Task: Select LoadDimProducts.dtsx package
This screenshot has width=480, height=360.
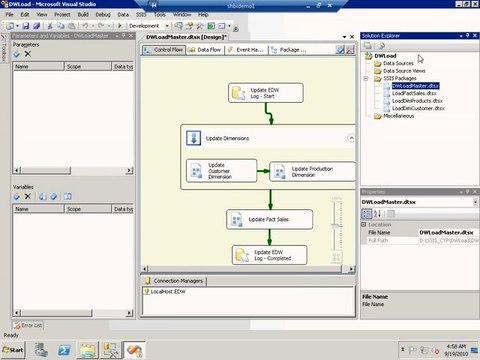Action: (417, 101)
